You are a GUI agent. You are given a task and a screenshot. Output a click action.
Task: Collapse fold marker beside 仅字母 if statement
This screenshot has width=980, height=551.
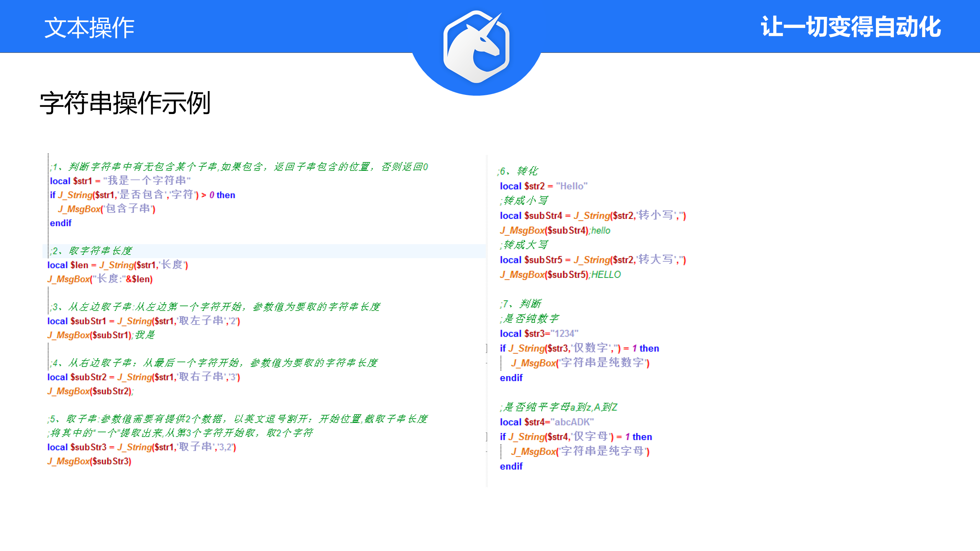(487, 437)
